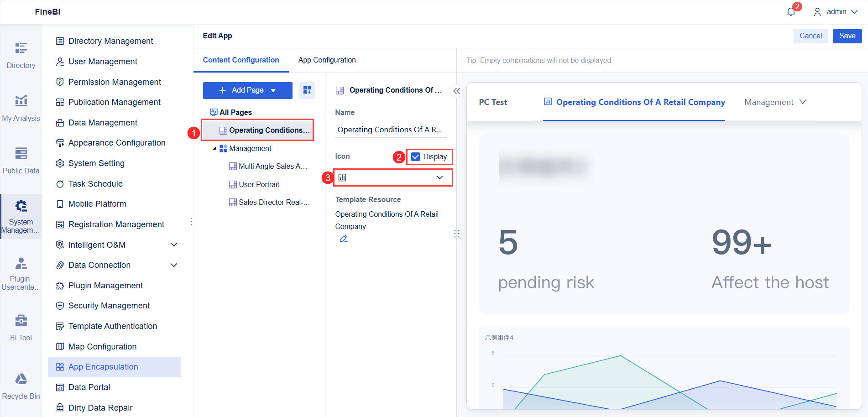Viewport: 868px width, 417px height.
Task: Click the layout grid icon beside Add Page
Action: (x=307, y=90)
